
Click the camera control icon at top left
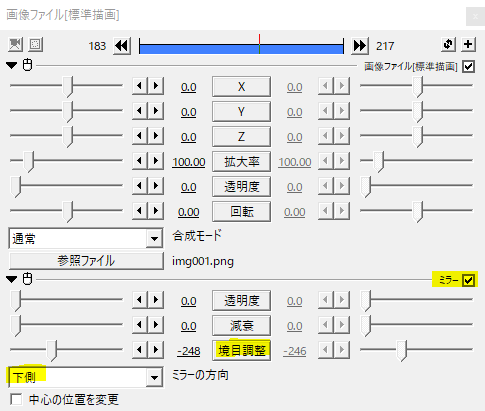(15, 44)
